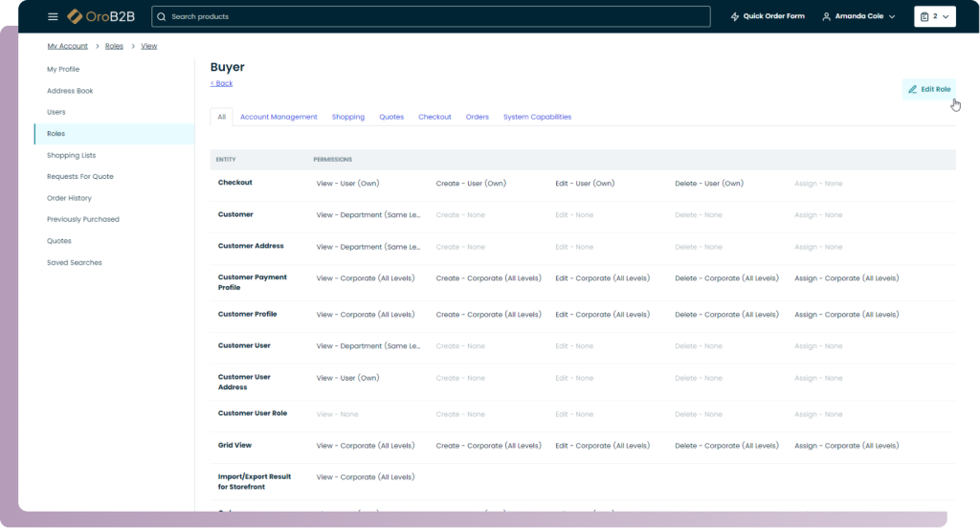Screen dimensions: 980x528
Task: Click the shopping list clipboard icon
Action: (x=925, y=17)
